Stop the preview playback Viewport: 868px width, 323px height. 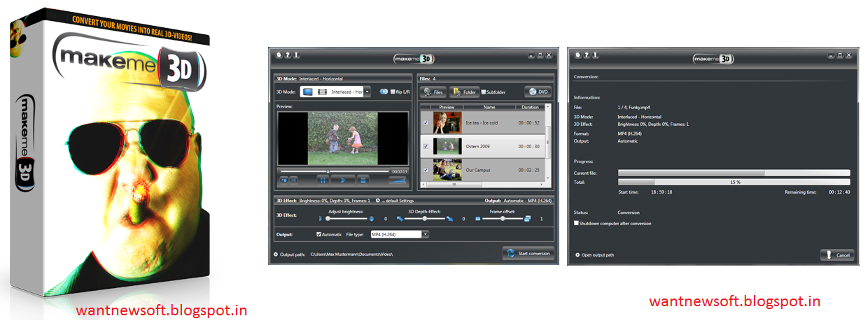(363, 180)
